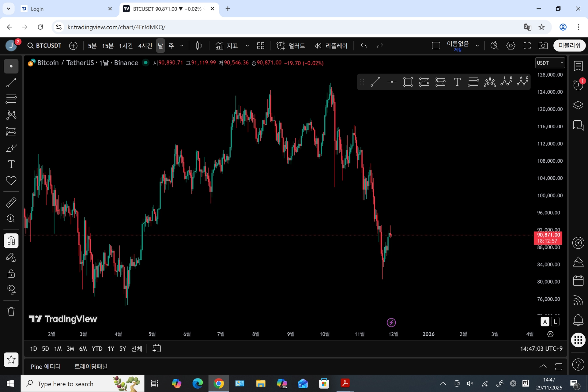Select the brush drawing tool
This screenshot has width=588, height=392.
point(11,148)
